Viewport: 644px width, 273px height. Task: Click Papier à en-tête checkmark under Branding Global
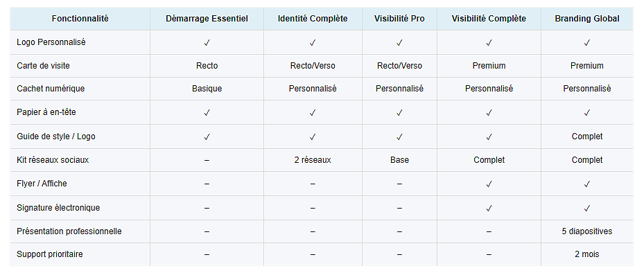(x=587, y=112)
